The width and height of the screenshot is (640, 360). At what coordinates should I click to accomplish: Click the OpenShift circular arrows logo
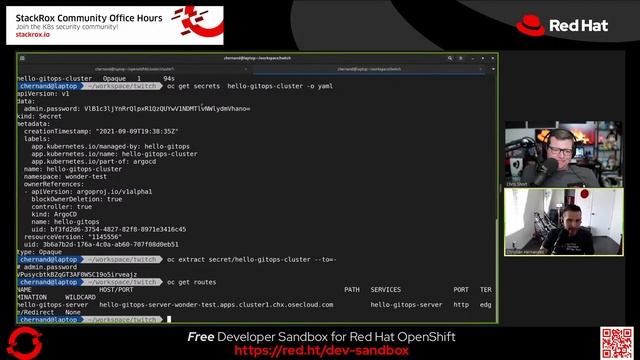pos(24,343)
